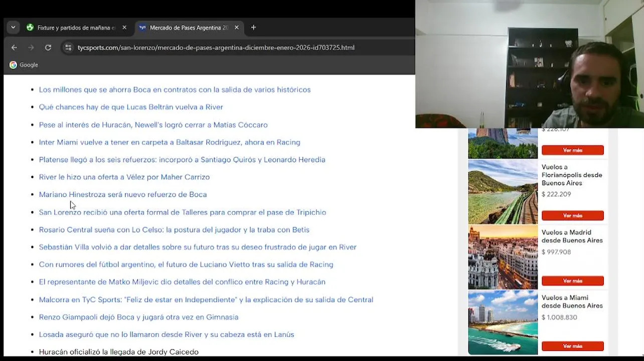The height and width of the screenshot is (361, 644).
Task: Open article on Boca saving millions in contracts
Action: pos(175,90)
